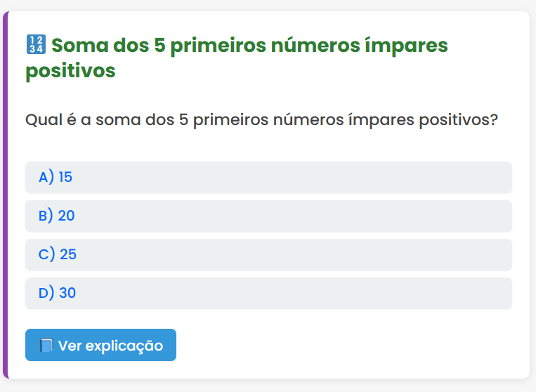Pick answer option "C) 25"
The image size is (536, 392).
click(x=268, y=254)
